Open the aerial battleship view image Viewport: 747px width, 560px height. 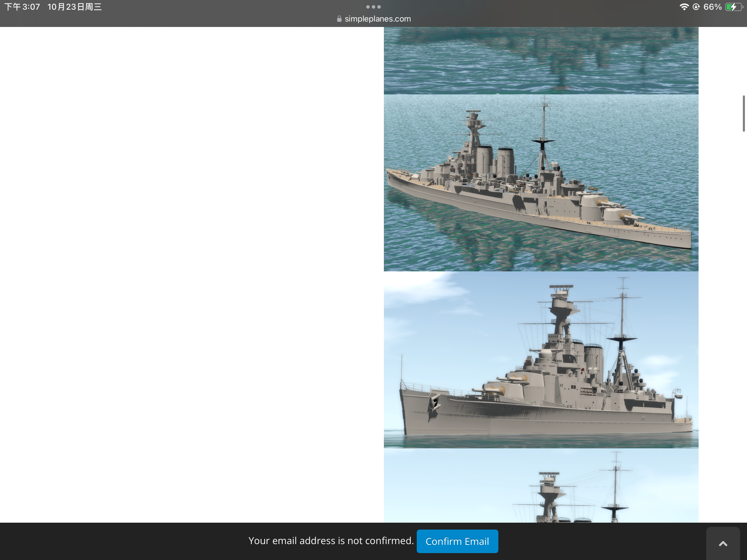pos(541,183)
